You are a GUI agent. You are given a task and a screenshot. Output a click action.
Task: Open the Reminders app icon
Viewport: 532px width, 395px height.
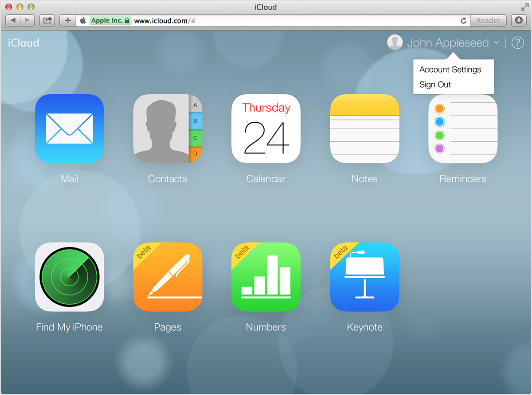[463, 128]
